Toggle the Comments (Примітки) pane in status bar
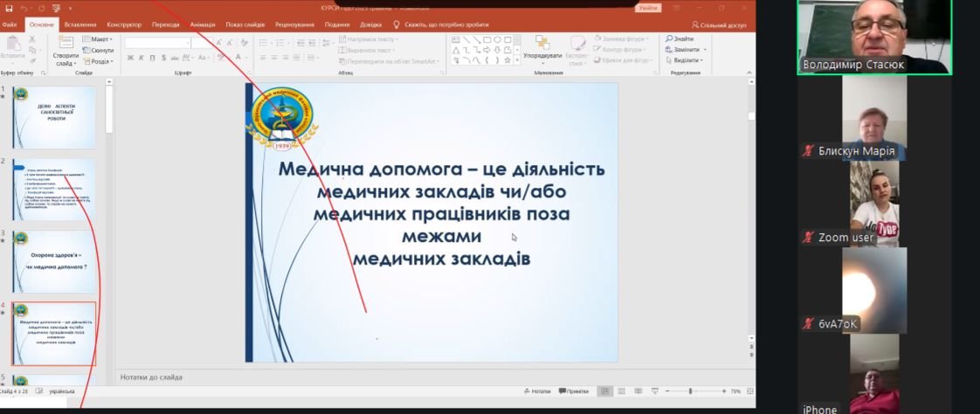 (x=574, y=391)
